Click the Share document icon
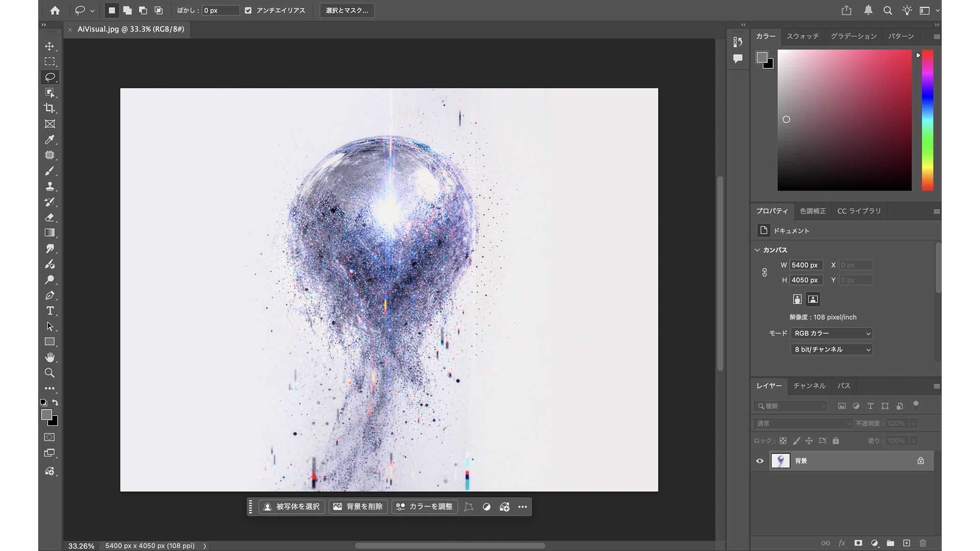The height and width of the screenshot is (551, 980). (847, 10)
